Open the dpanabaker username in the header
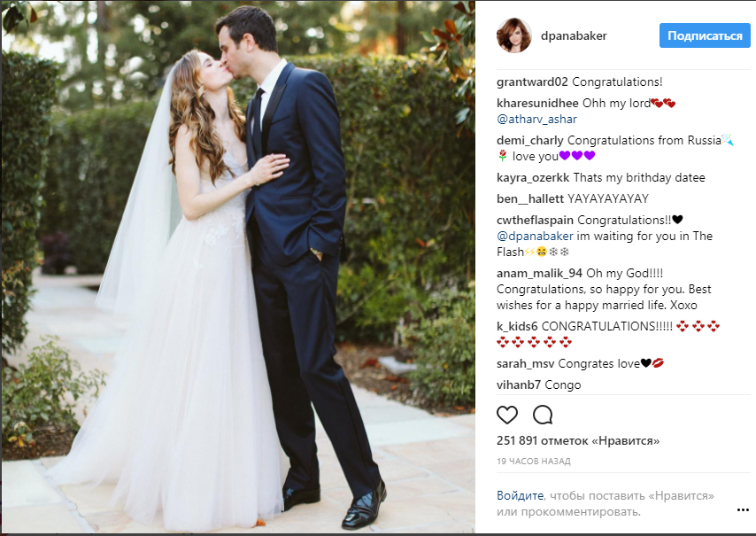The width and height of the screenshot is (756, 536). tap(574, 35)
